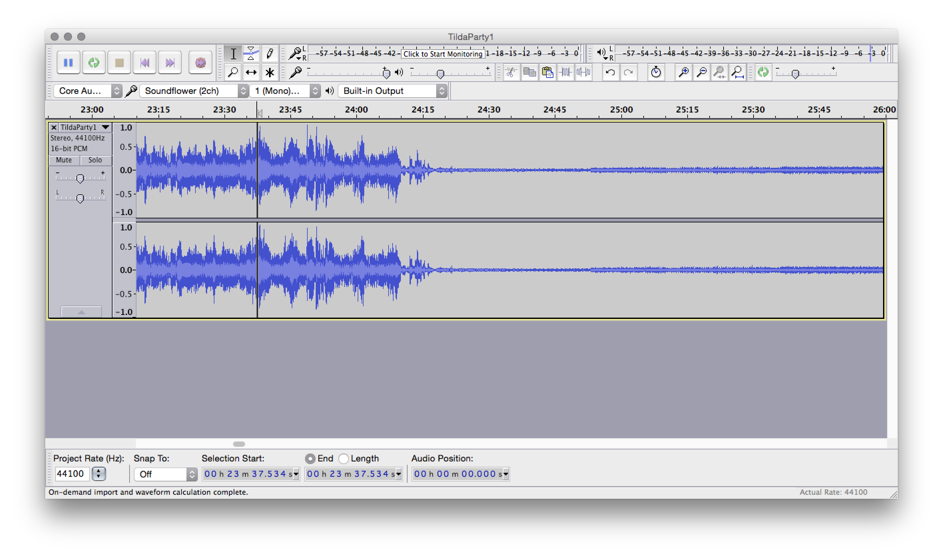
Task: Click the Silence audio icon
Action: (x=583, y=72)
